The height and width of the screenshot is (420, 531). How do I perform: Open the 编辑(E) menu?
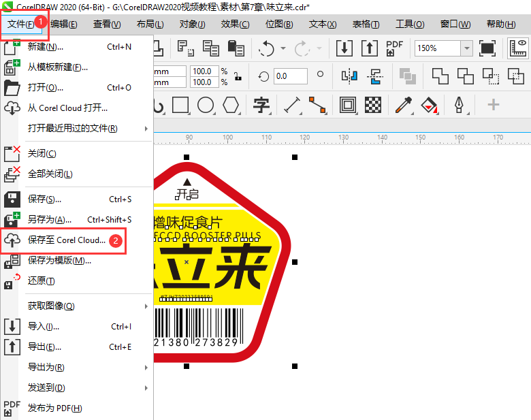click(64, 25)
